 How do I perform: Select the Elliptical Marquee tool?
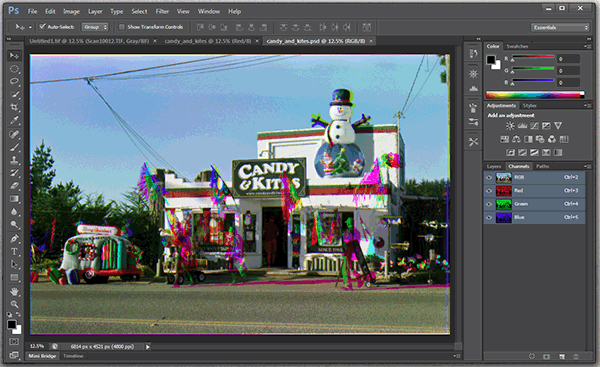tap(14, 69)
